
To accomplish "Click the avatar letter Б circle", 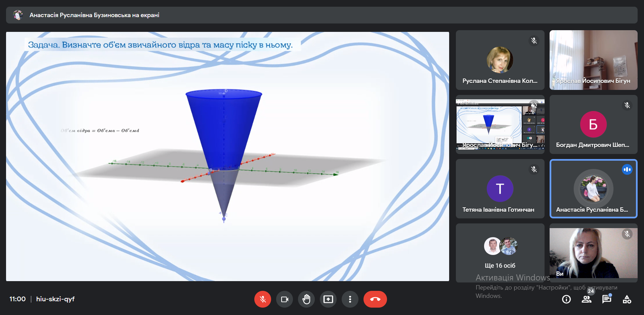I will (593, 124).
